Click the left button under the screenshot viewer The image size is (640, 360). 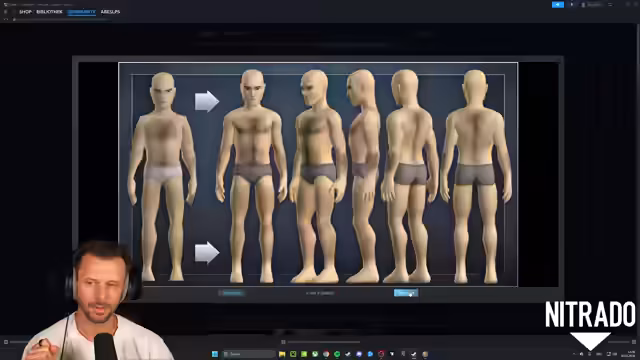(231, 293)
